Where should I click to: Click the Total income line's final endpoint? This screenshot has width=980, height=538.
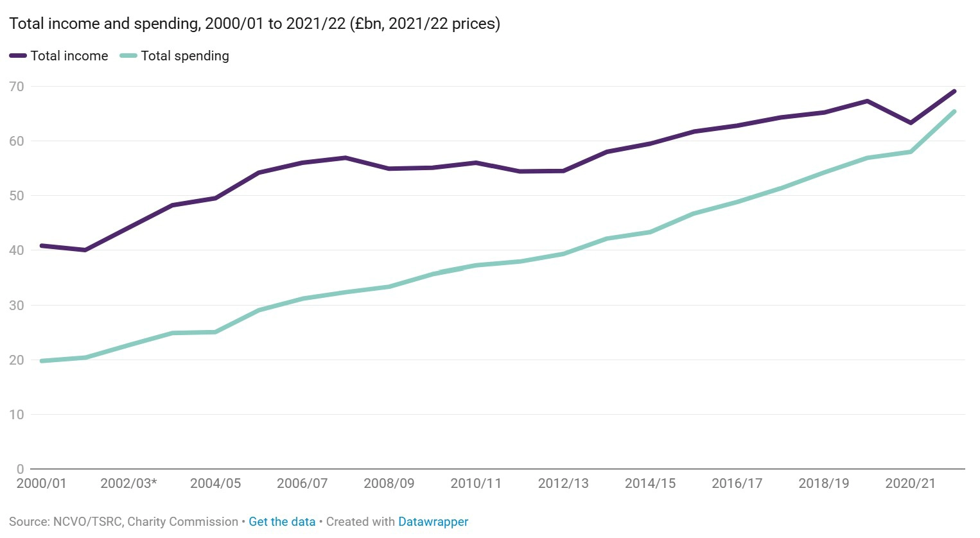pos(954,91)
